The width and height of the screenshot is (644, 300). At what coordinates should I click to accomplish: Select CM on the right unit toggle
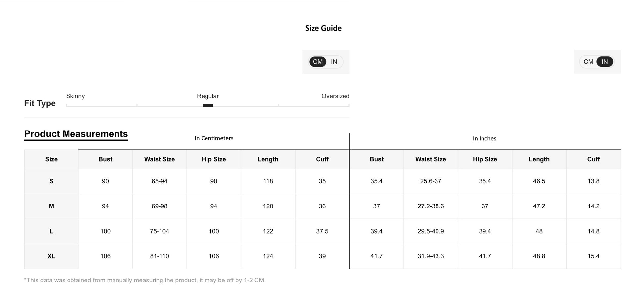pos(588,62)
